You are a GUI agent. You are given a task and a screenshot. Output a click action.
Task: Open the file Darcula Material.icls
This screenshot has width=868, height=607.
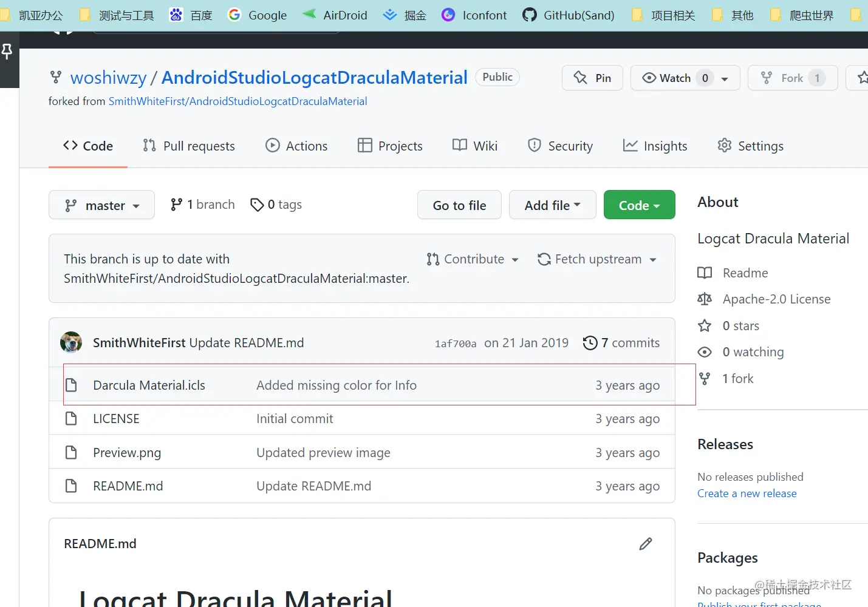click(149, 385)
